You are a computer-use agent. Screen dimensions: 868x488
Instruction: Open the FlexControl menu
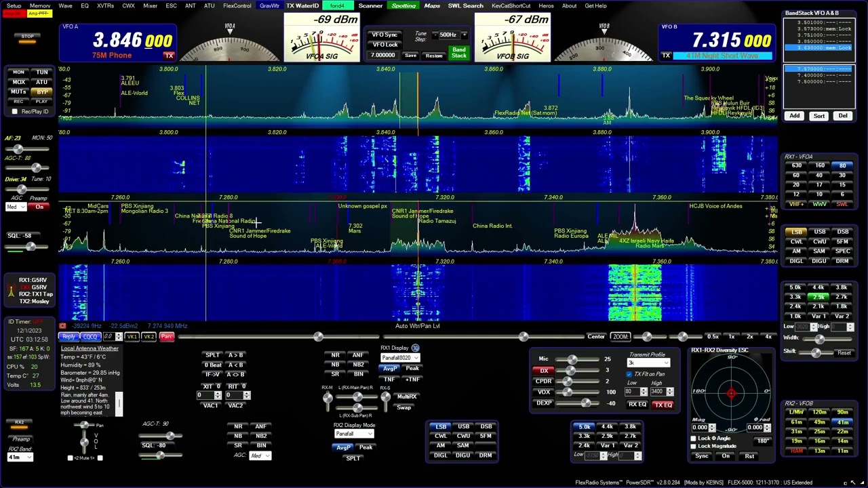point(237,5)
